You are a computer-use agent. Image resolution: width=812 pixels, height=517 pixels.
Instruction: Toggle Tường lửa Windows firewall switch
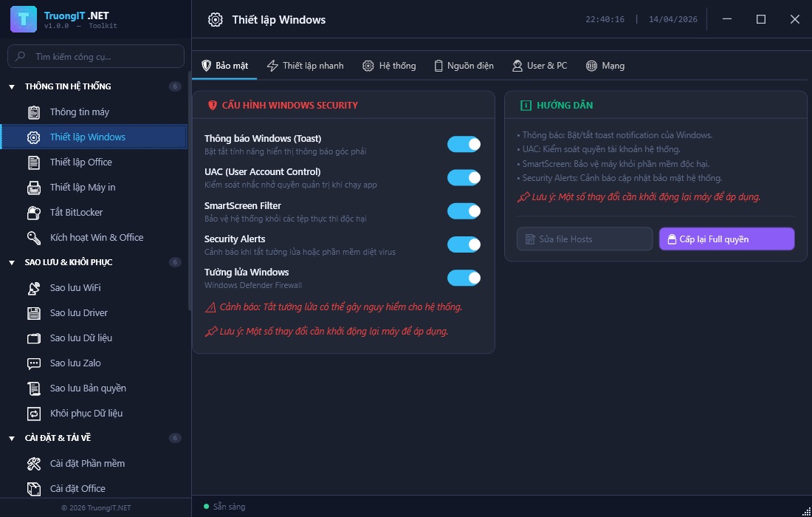click(x=464, y=278)
